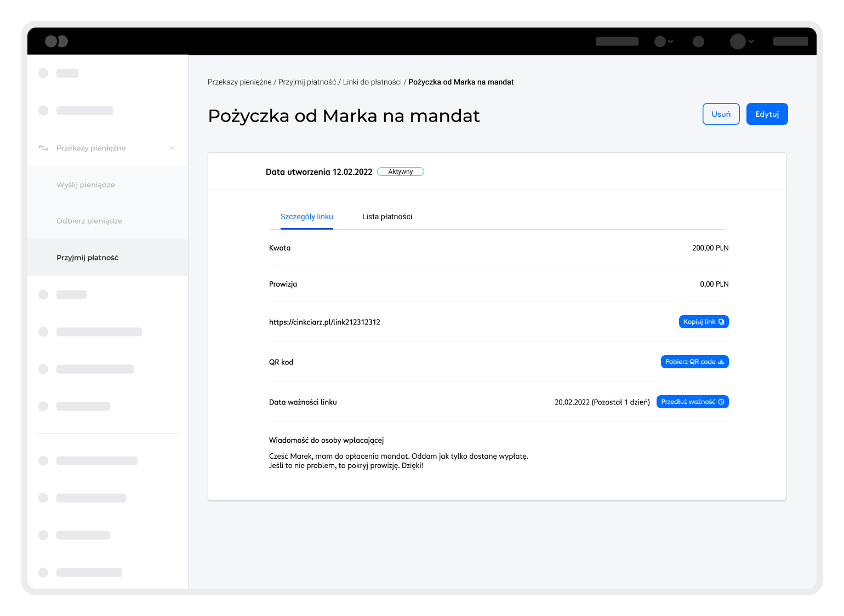Click the Aktywny status badge
The image size is (844, 616).
[401, 172]
